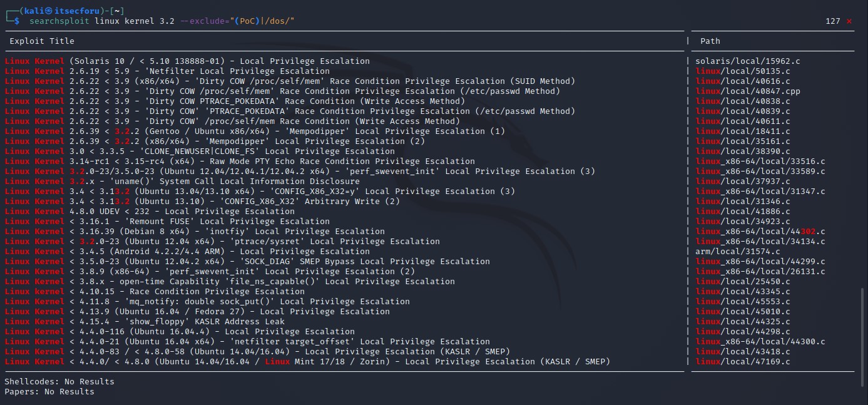Click the 127 exit code number
This screenshot has height=405, width=868.
pyautogui.click(x=832, y=21)
